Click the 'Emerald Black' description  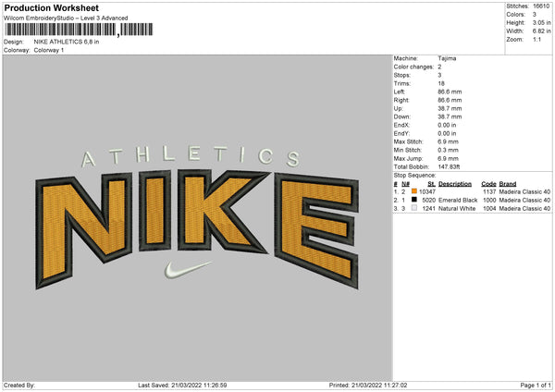pos(458,201)
